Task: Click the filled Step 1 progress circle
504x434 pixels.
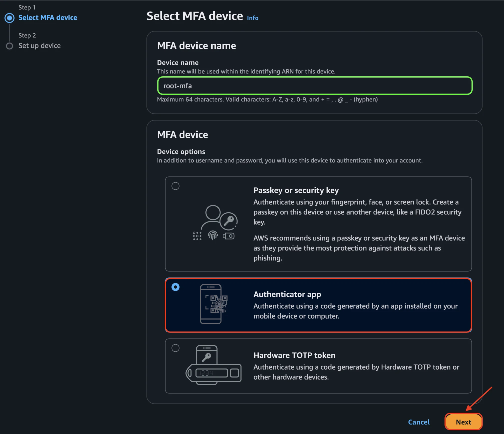Action: [x=9, y=18]
